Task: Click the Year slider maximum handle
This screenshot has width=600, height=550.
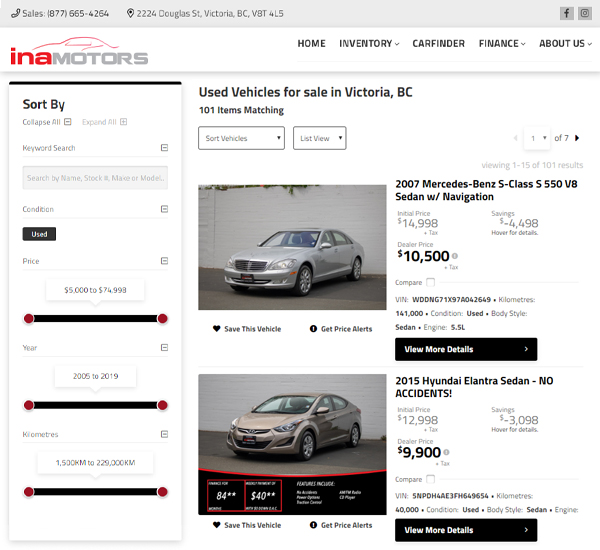Action: click(x=162, y=405)
